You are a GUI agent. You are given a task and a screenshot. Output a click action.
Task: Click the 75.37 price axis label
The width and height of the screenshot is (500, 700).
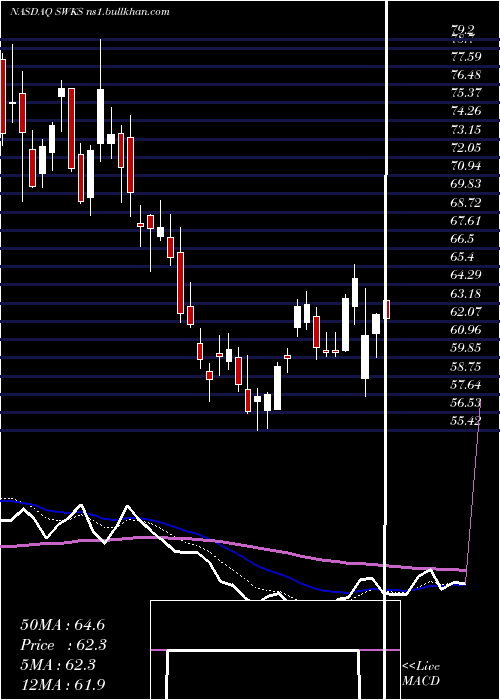(x=466, y=93)
